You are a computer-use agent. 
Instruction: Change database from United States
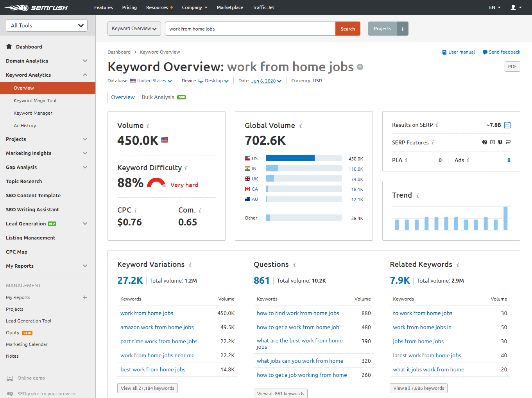pos(151,81)
